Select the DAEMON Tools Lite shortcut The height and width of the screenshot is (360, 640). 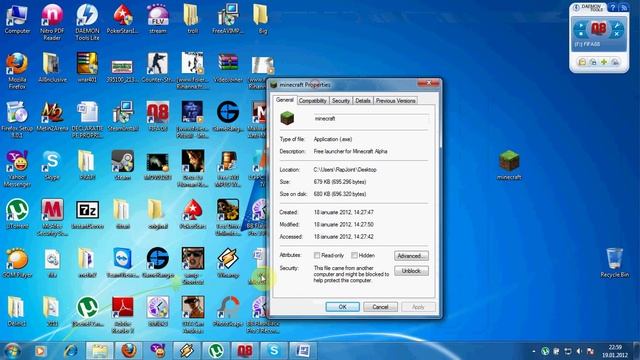tap(87, 22)
